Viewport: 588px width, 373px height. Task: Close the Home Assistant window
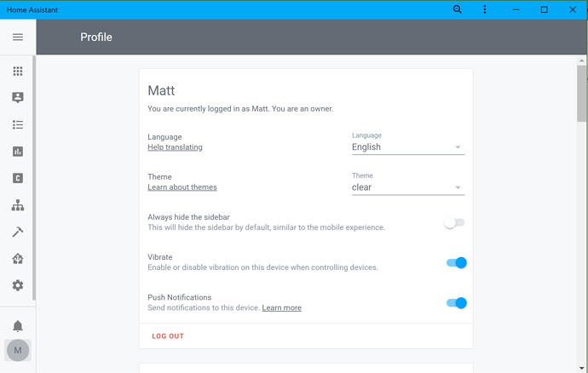[573, 9]
